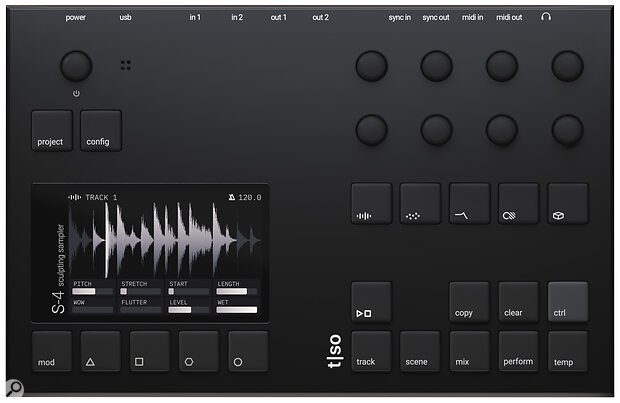The height and width of the screenshot is (403, 620).
Task: Adjust the WET slider on screen
Action: [237, 310]
